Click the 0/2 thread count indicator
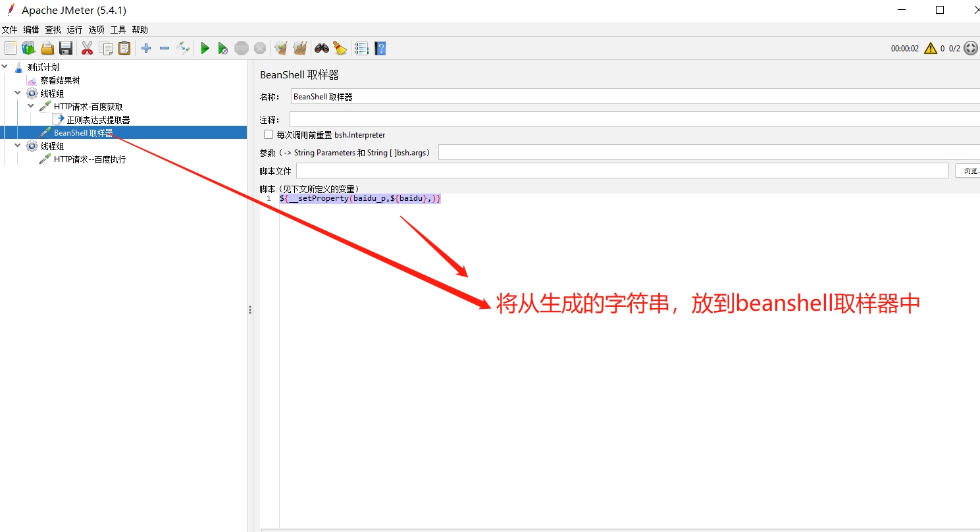980x532 pixels. pyautogui.click(x=954, y=49)
